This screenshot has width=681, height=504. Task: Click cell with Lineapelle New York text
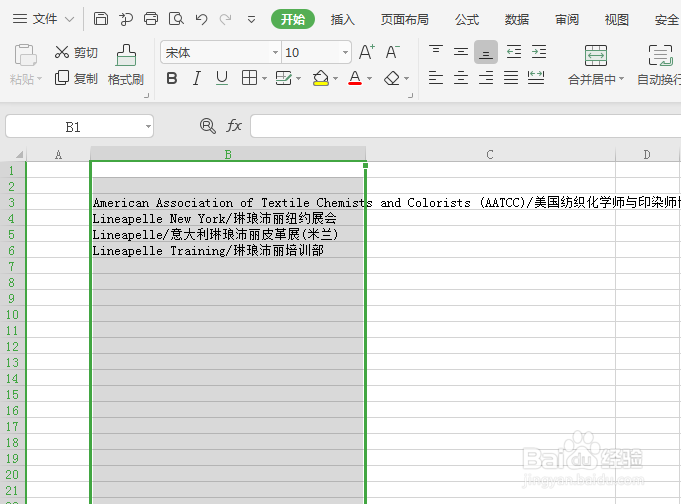tap(228, 219)
